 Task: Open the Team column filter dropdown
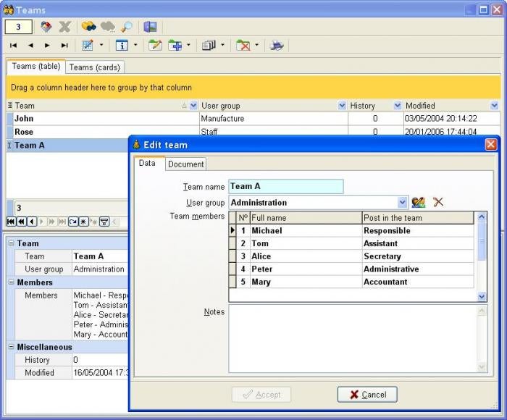(x=193, y=106)
